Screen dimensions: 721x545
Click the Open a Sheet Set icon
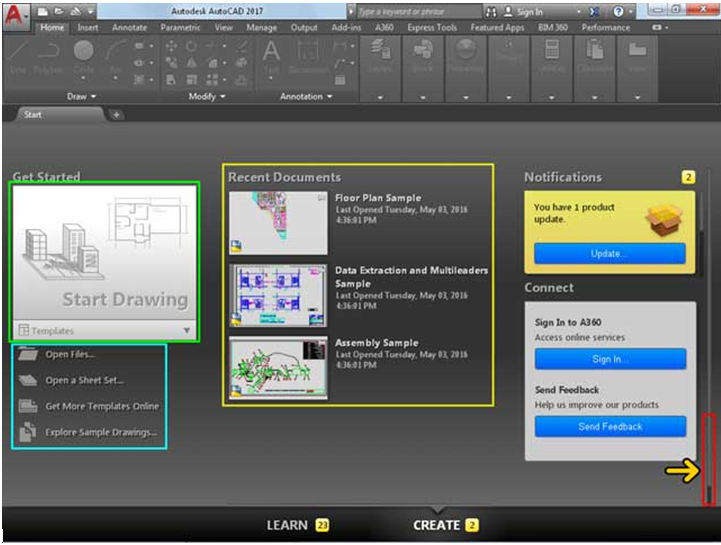pyautogui.click(x=29, y=380)
